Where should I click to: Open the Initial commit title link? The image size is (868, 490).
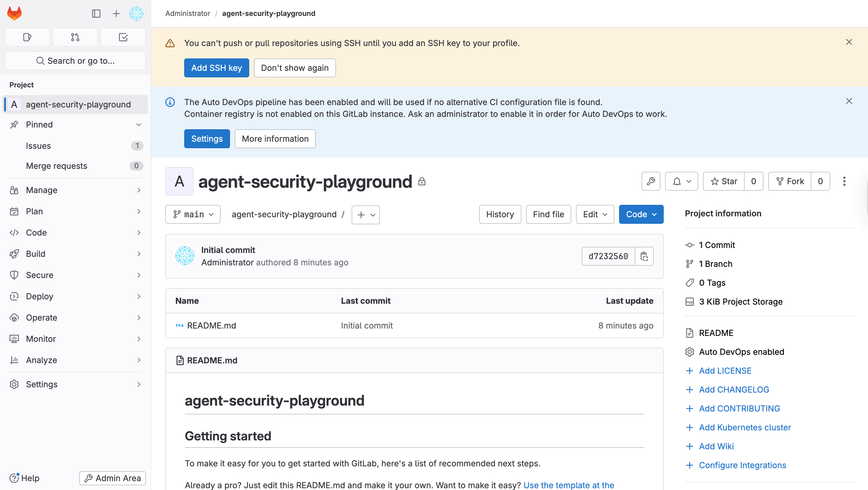click(x=228, y=250)
